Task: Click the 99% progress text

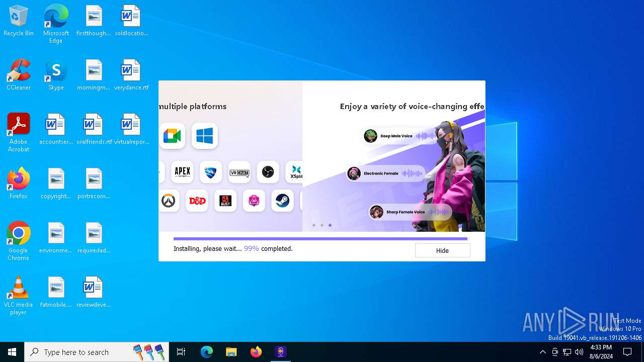Action: click(x=252, y=248)
